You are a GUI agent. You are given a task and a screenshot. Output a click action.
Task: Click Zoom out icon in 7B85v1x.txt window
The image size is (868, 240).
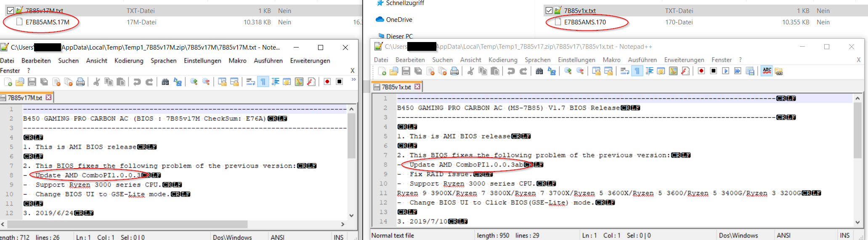click(580, 71)
